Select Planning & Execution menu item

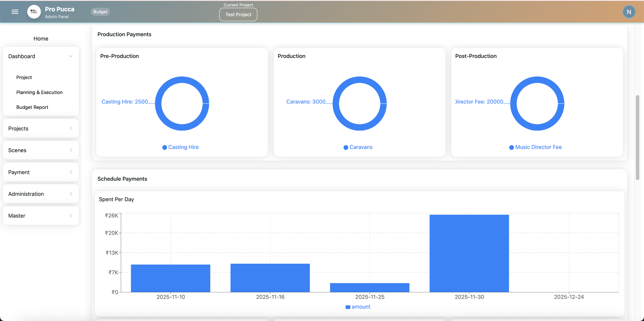pyautogui.click(x=39, y=92)
